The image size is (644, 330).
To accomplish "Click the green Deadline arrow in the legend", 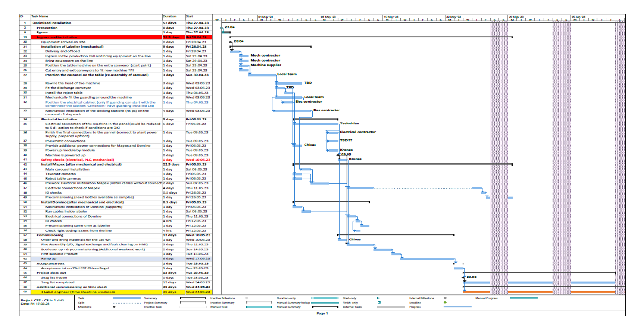I will [445, 303].
